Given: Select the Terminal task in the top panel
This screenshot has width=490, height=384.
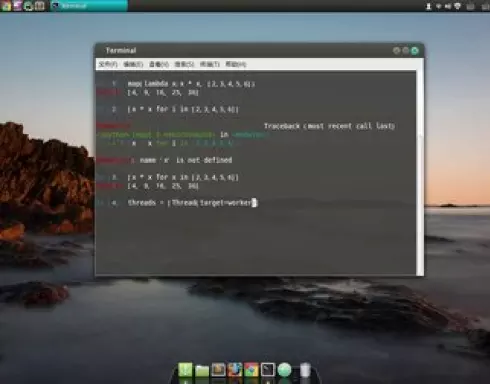Looking at the screenshot, I should (x=89, y=6).
